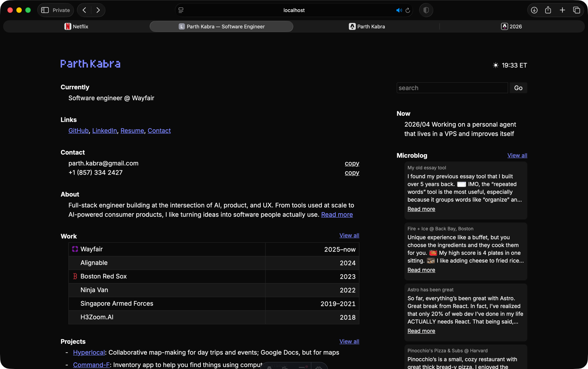Reload the page with the refresh icon
This screenshot has height=369, width=588.
(x=408, y=10)
